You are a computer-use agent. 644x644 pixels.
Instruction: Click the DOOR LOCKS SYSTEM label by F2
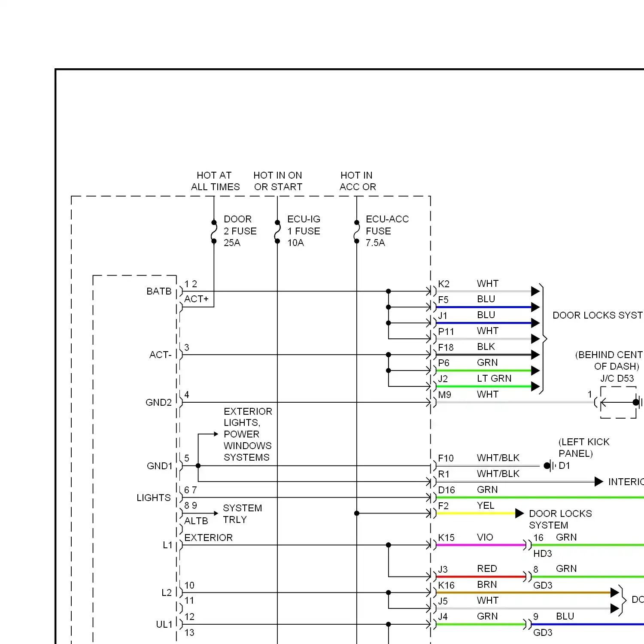pyautogui.click(x=560, y=519)
